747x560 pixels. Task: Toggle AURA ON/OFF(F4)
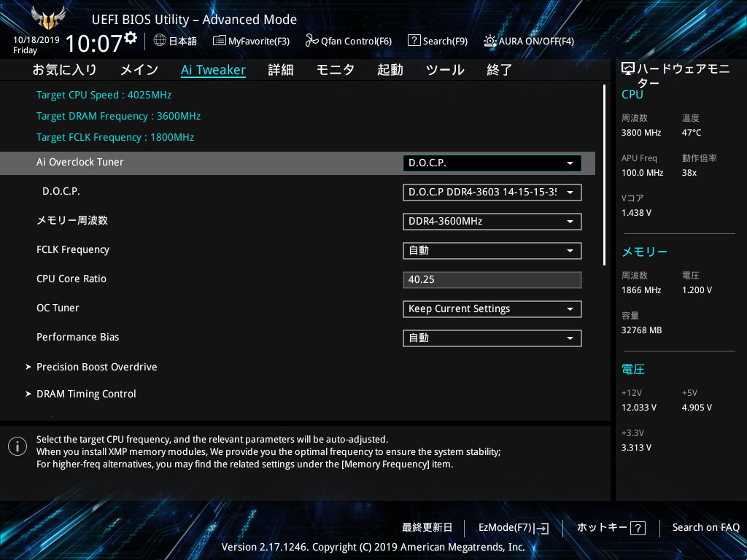[529, 41]
